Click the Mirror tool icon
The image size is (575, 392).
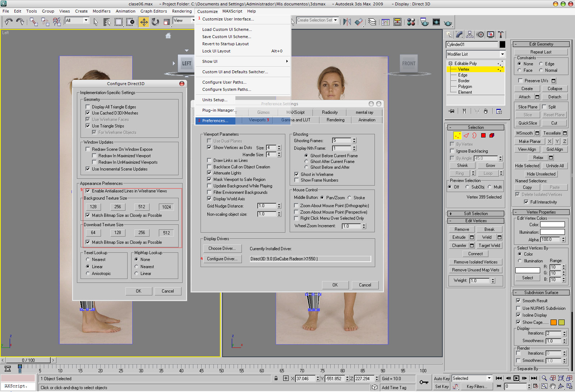347,22
